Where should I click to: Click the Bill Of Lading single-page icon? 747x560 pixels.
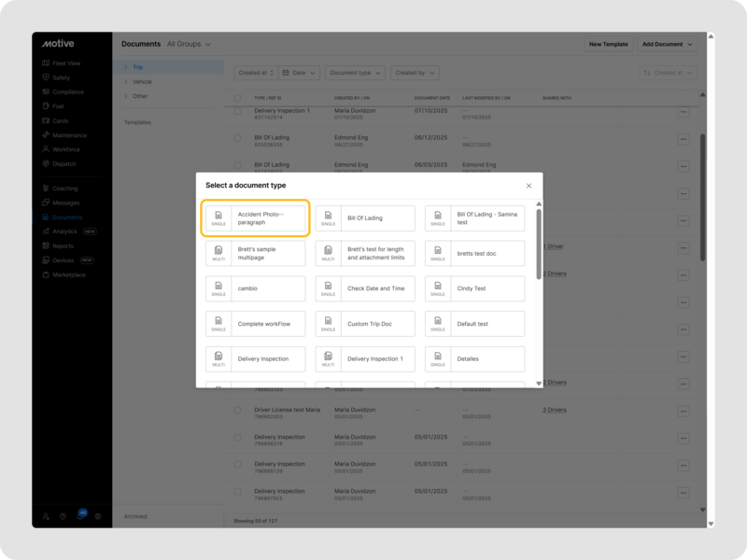click(x=328, y=218)
